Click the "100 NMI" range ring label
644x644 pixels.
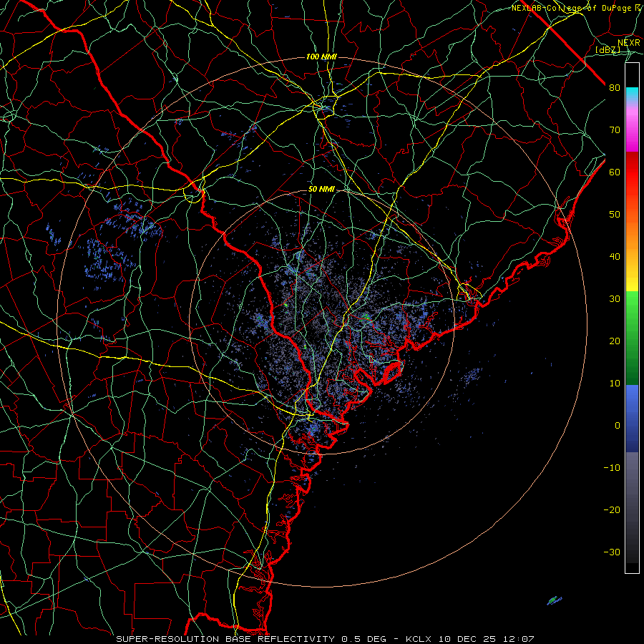[x=321, y=57]
